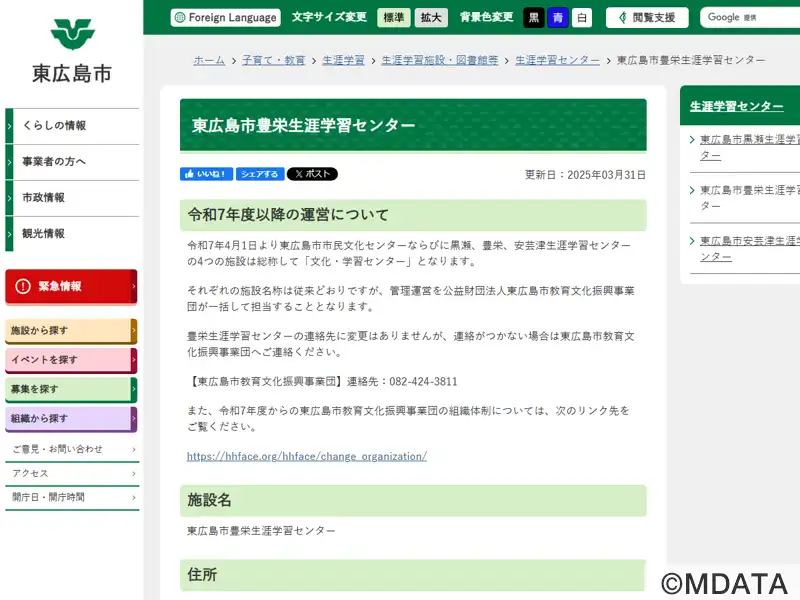Click chevron arrow on 市政情報
Viewport: 800px width, 600px height.
coord(9,198)
